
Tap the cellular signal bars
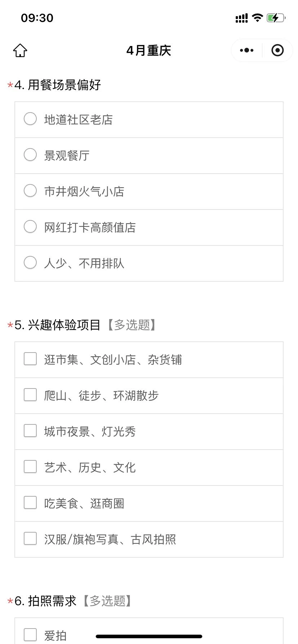pyautogui.click(x=241, y=18)
